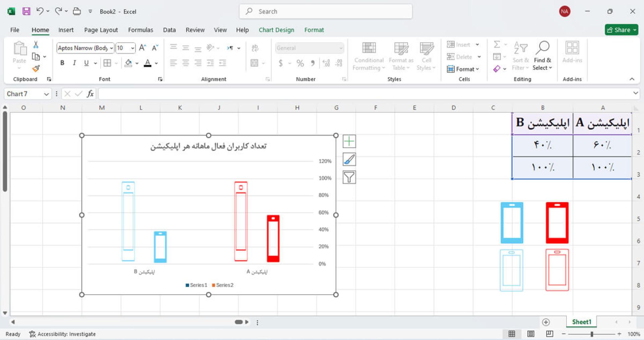Expand the formula bar chevron
Image resolution: width=644 pixels, height=340 pixels.
tap(635, 93)
